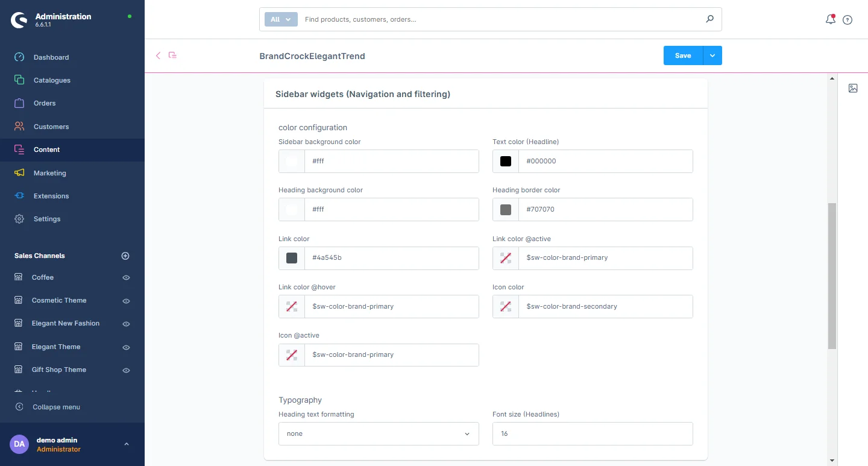Viewport: 868px width, 466px height.
Task: Open the help question mark icon
Action: click(848, 20)
